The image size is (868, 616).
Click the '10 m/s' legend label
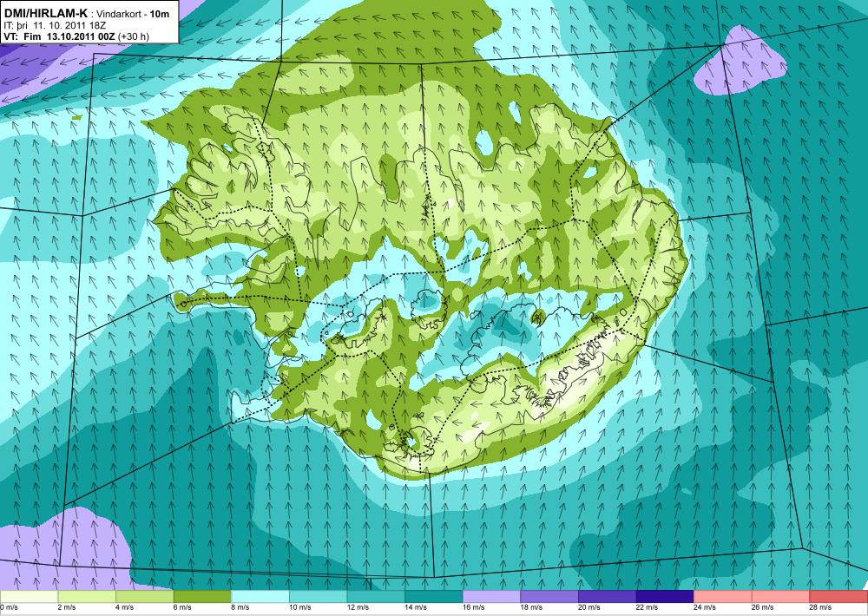pyautogui.click(x=300, y=607)
